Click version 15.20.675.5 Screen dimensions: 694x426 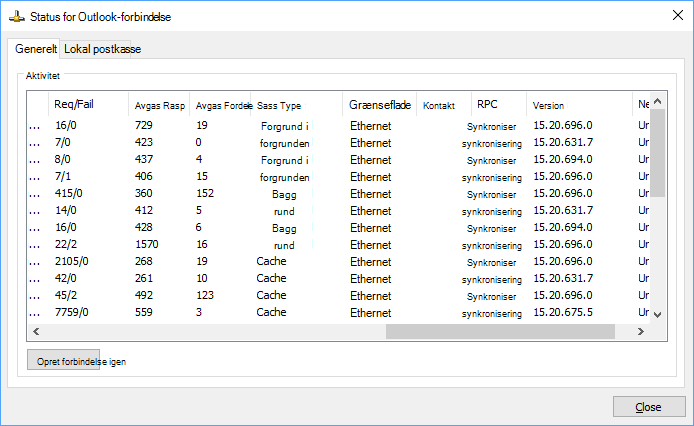(x=563, y=312)
